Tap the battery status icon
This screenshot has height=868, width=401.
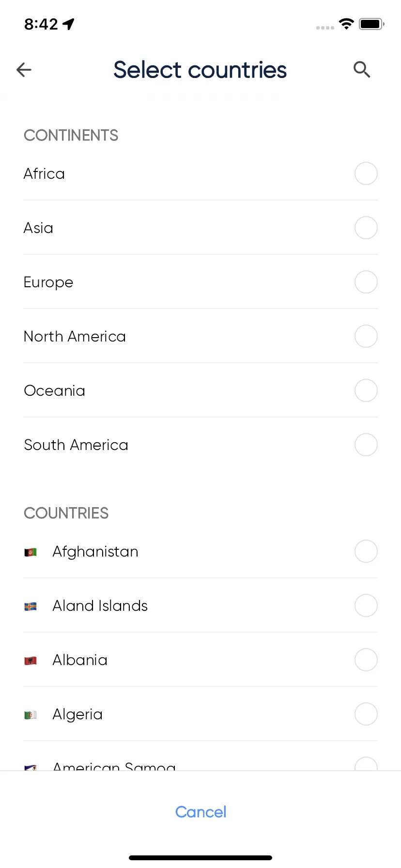371,24
